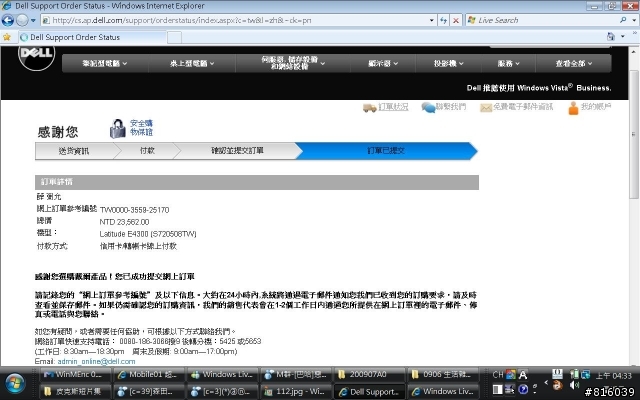Expand the address bar history dropdown
640x400 pixels.
click(432, 20)
